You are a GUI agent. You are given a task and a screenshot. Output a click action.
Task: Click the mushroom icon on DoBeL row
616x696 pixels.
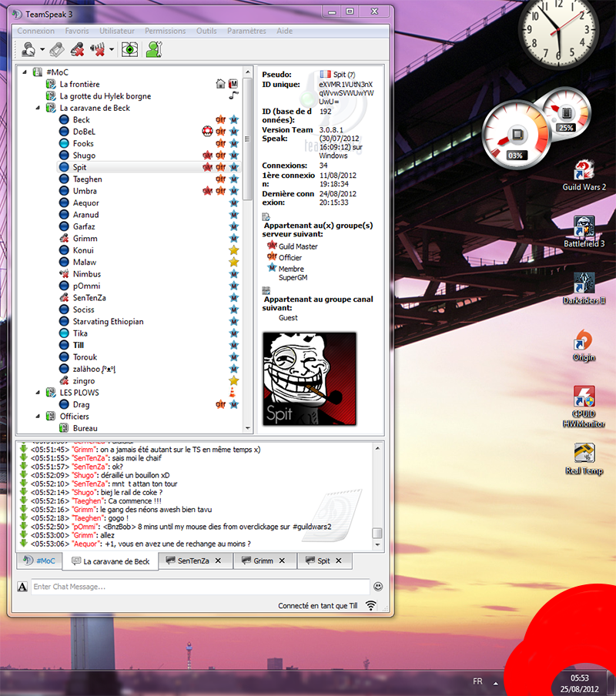click(207, 132)
